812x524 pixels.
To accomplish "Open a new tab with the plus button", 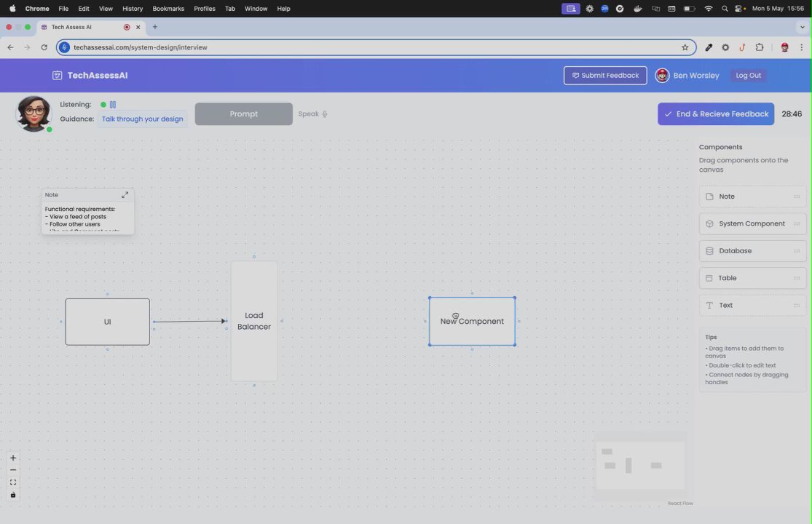I will pyautogui.click(x=155, y=27).
